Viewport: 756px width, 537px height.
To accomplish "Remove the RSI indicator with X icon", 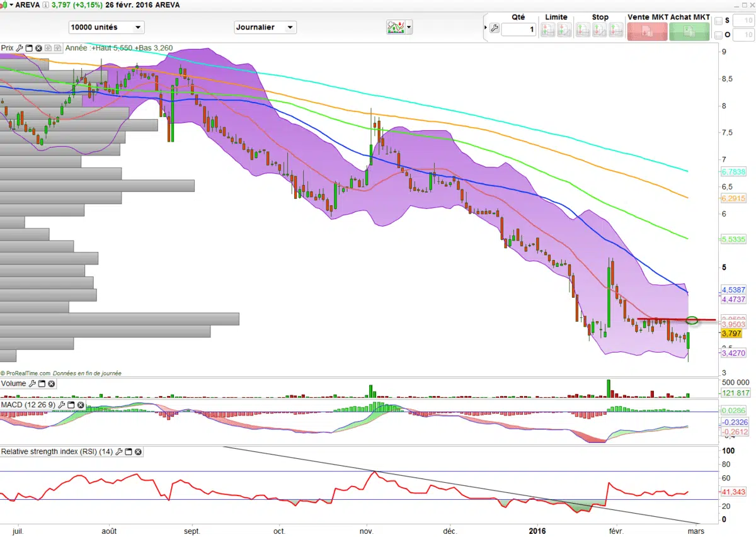I will tap(139, 452).
